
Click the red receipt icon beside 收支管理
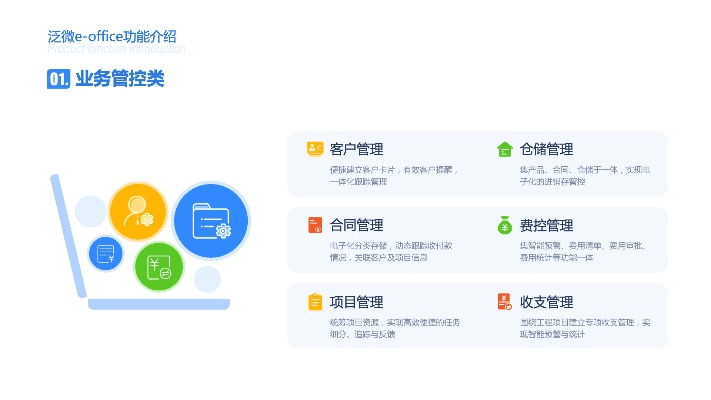(505, 301)
